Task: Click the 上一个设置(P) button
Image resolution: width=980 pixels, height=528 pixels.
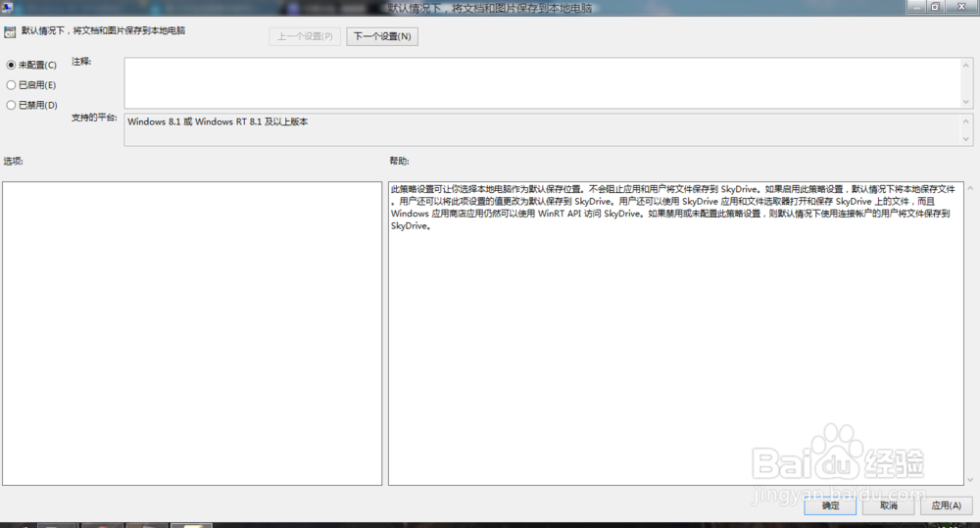Action: coord(305,36)
